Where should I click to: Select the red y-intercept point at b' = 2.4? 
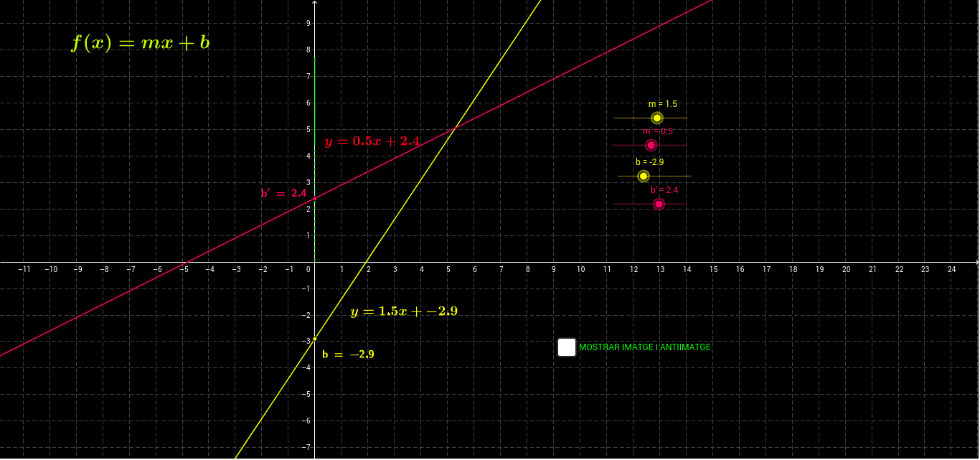pos(315,198)
